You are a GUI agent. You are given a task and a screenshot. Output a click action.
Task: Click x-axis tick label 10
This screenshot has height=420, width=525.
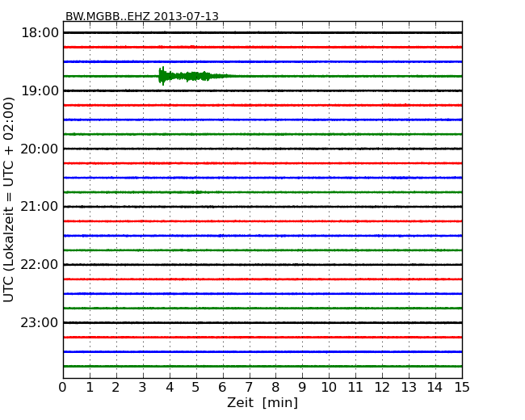pyautogui.click(x=329, y=388)
